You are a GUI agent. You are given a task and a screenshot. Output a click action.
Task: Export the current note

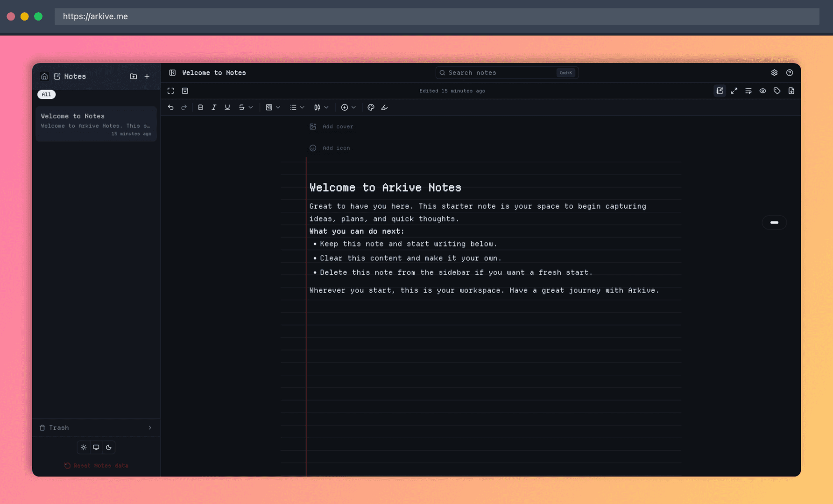[x=791, y=91]
